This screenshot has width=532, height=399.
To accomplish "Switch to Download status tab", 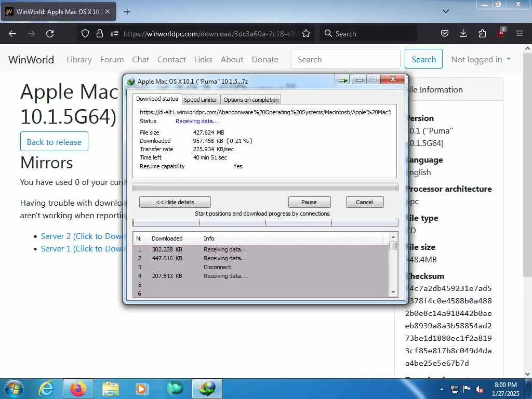I will (x=157, y=99).
